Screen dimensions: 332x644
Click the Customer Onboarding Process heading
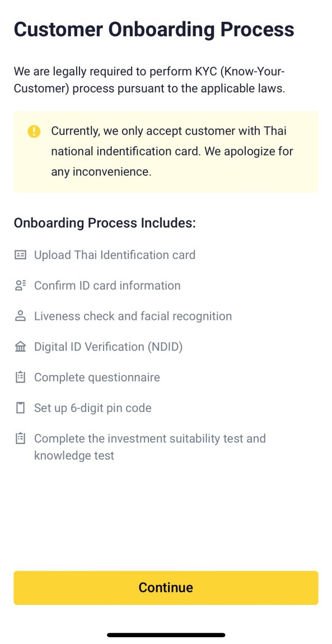(x=154, y=30)
